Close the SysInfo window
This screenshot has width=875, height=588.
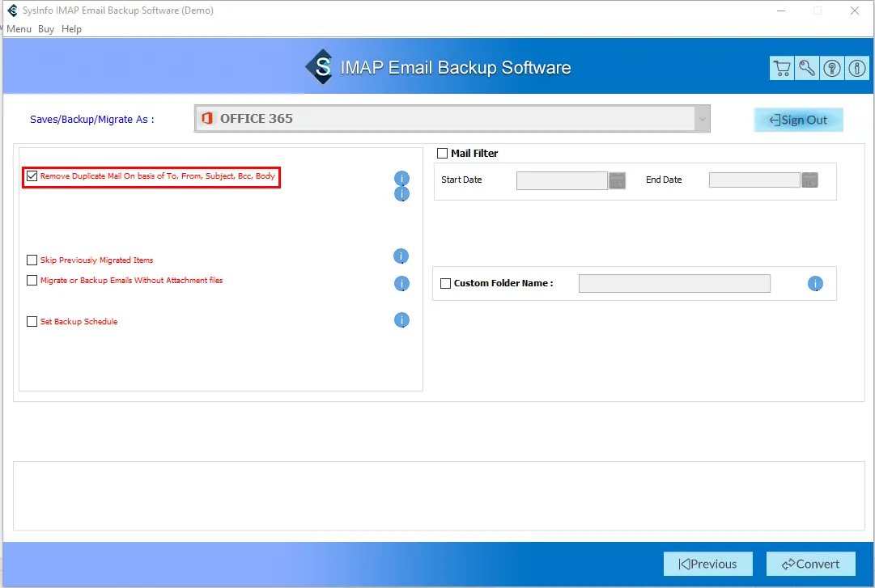854,11
